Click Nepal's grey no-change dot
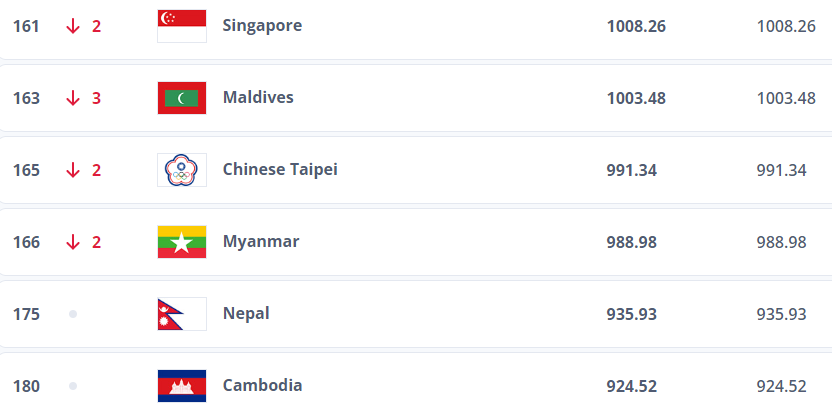Image resolution: width=832 pixels, height=413 pixels. (73, 314)
